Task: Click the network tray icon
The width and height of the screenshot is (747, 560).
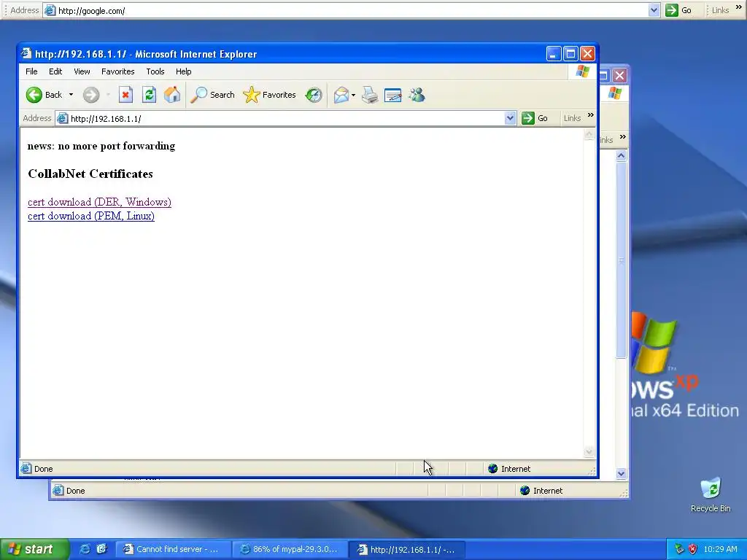Action: coord(679,549)
